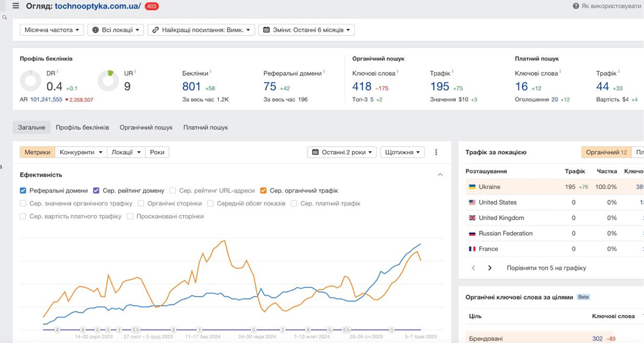Open tochnooptyka.com.ua link in title
Image resolution: width=644 pixels, height=343 pixels.
click(98, 6)
